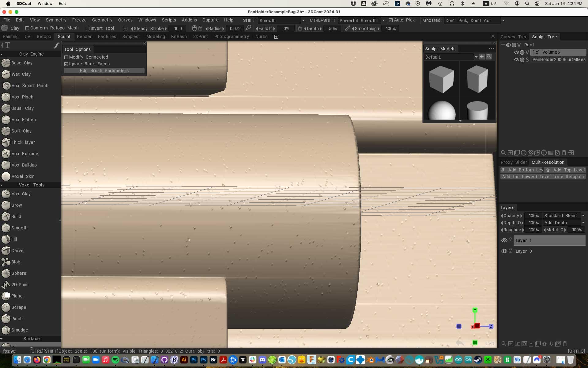Click the Add Top Level button

[565, 170]
